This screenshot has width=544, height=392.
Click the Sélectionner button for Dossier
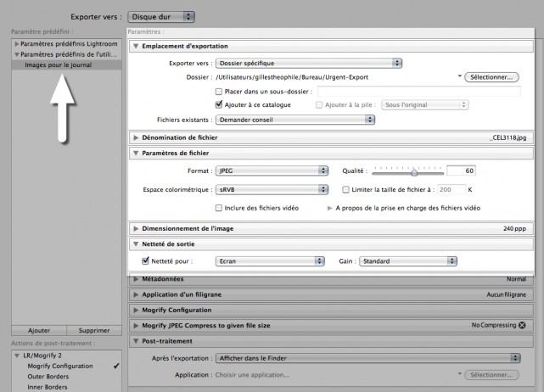click(491, 77)
